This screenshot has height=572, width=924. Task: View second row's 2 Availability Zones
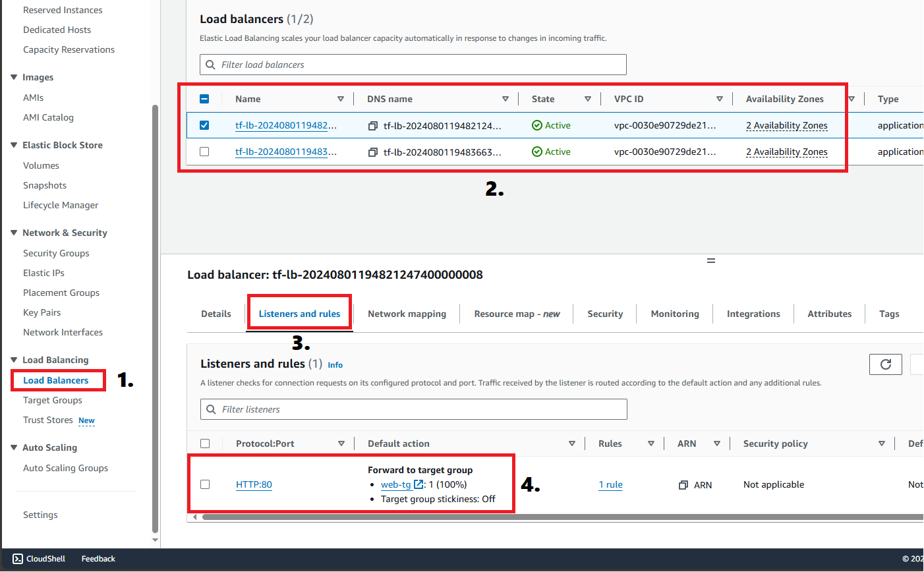point(787,152)
